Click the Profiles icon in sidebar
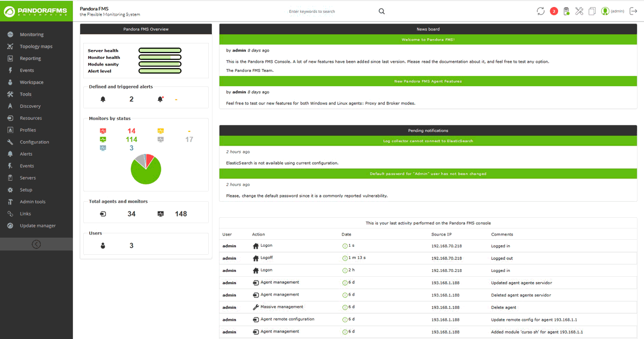Viewport: 644px width, 339px height. point(10,130)
